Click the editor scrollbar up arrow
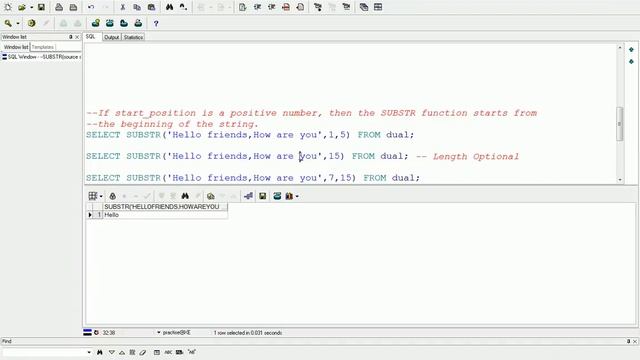Image resolution: width=640 pixels, height=360 pixels. point(620,48)
